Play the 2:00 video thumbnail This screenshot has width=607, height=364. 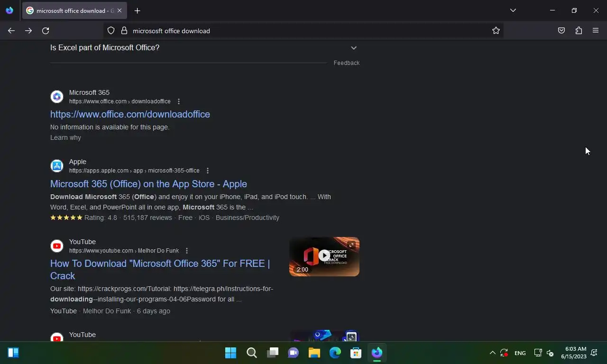pyautogui.click(x=324, y=256)
